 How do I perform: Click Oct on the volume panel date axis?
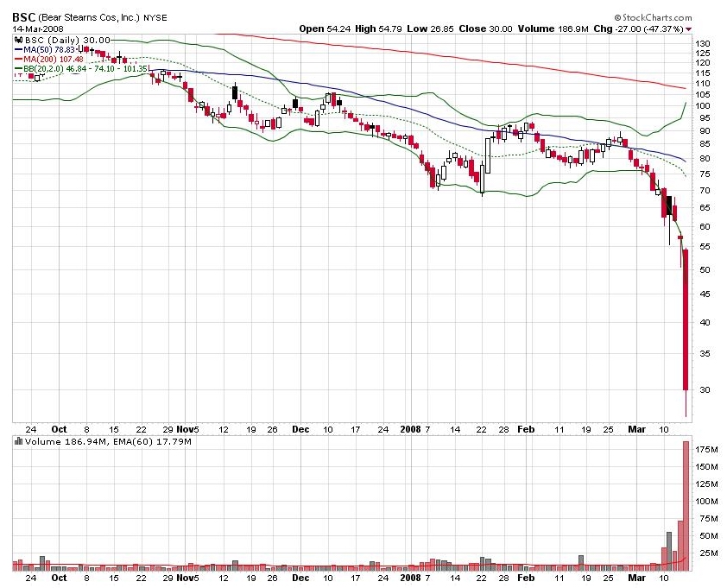(x=59, y=578)
